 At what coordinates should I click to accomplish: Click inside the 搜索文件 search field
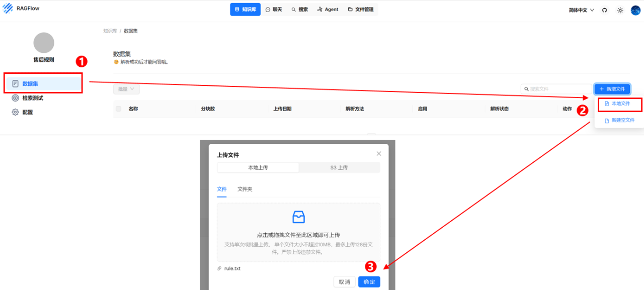553,88
